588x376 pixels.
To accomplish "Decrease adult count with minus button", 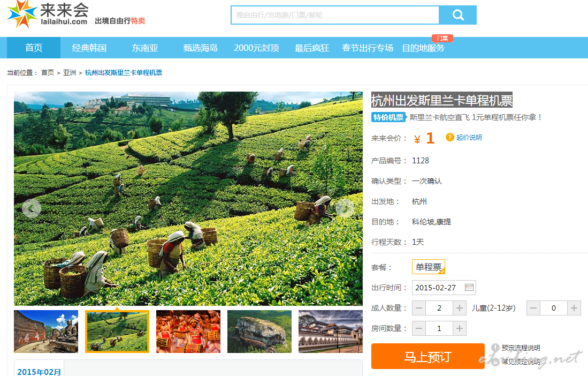I will point(419,308).
